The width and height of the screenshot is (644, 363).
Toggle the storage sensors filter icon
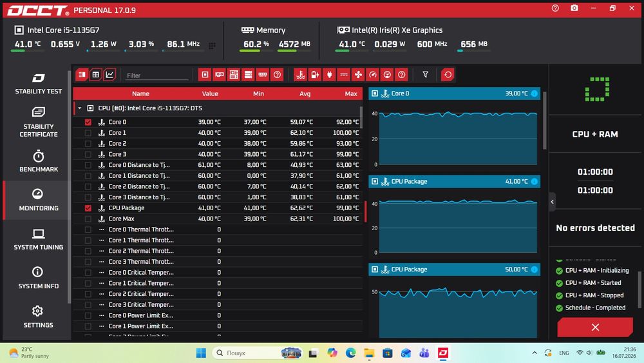248,75
